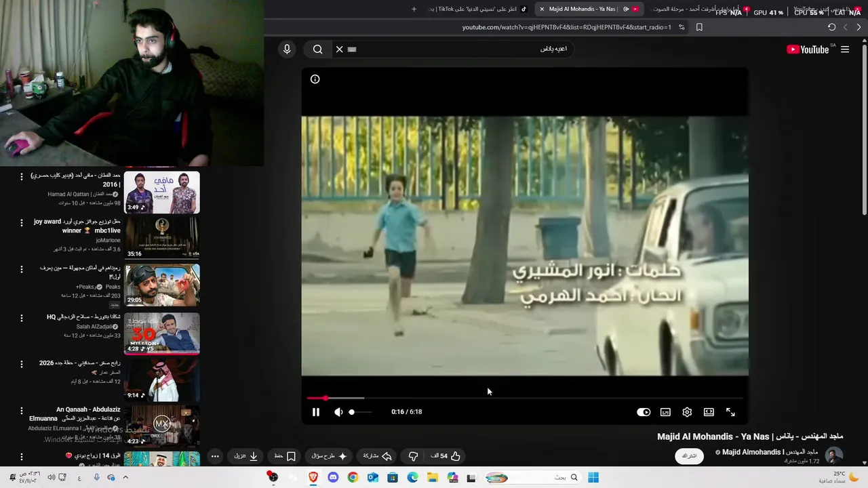Open options menu for Peaks video
Image resolution: width=868 pixels, height=488 pixels.
pos(21,269)
